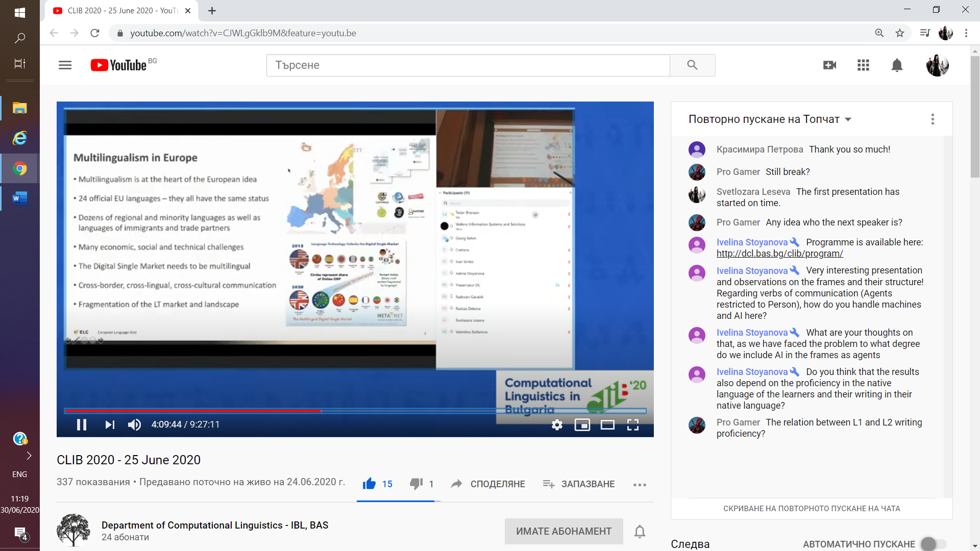Dislike the video with thumbs down
980x551 pixels.
tap(416, 484)
